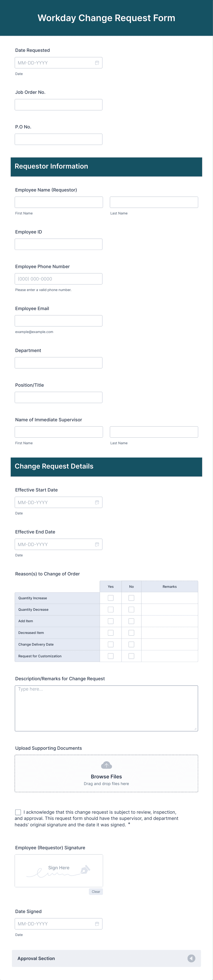Click the upload cloud icon
213x980 pixels.
click(106, 765)
